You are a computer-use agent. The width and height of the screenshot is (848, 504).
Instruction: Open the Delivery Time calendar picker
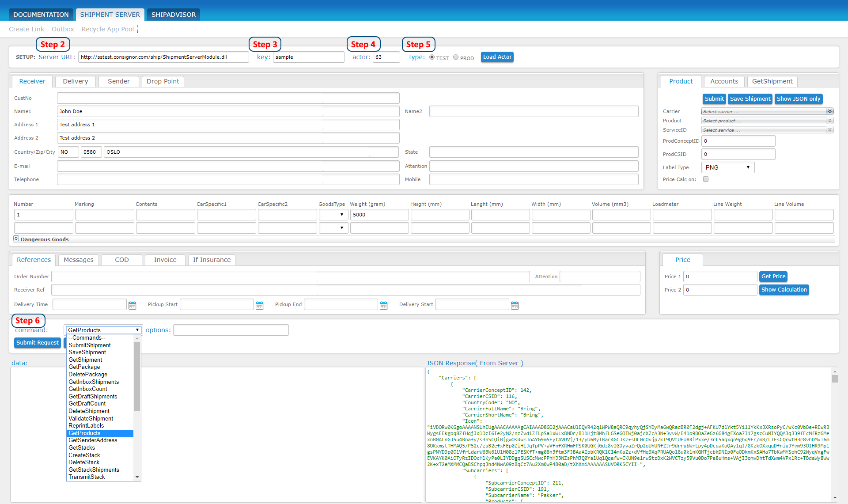tap(132, 305)
